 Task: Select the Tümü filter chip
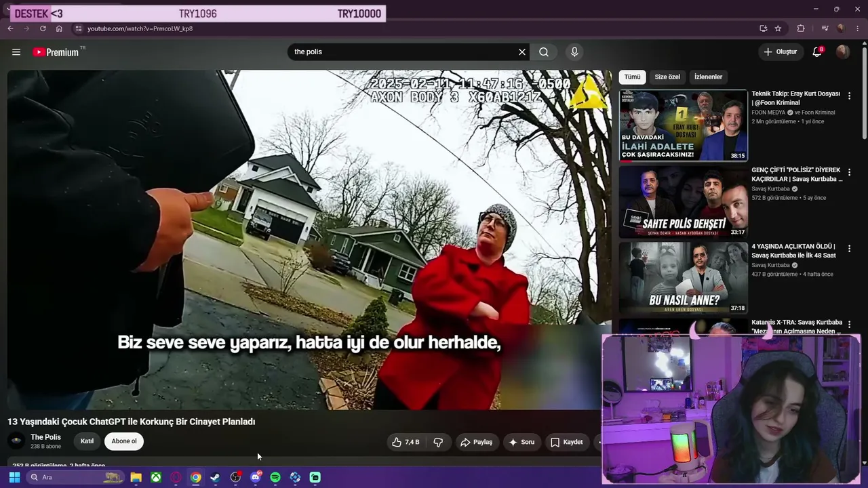click(x=632, y=77)
